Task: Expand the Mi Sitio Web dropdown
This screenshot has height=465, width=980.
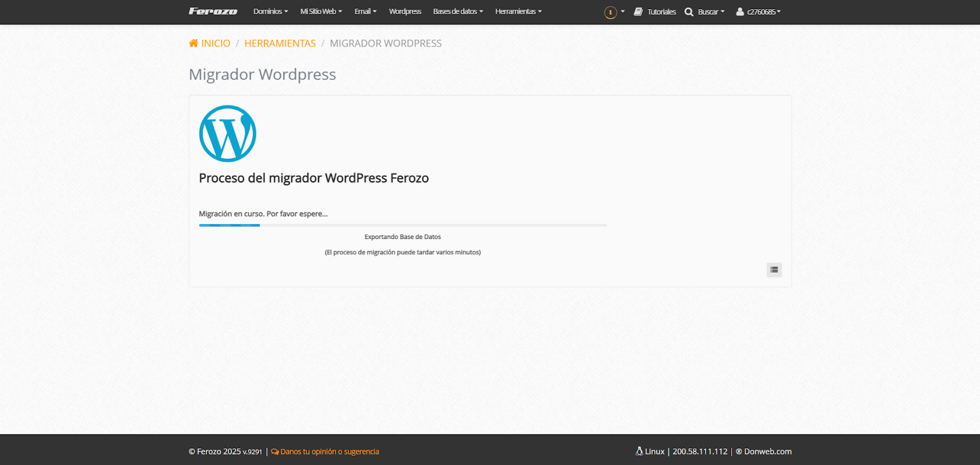Action: (321, 12)
